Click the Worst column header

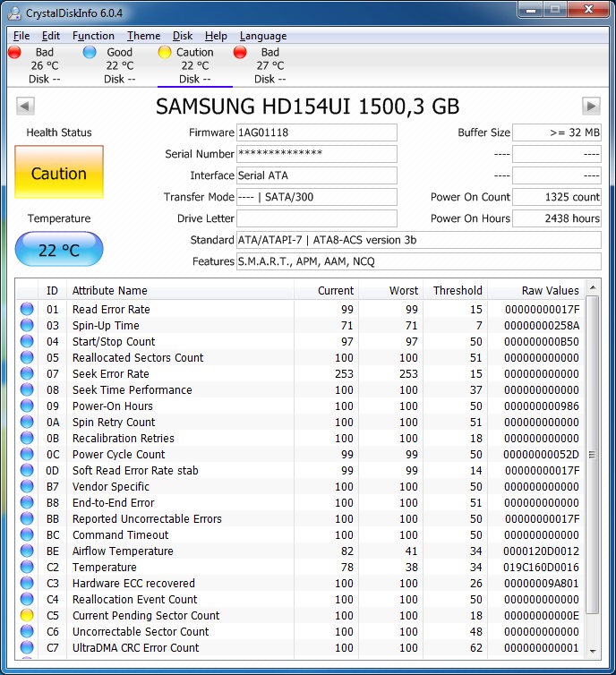[x=391, y=291]
